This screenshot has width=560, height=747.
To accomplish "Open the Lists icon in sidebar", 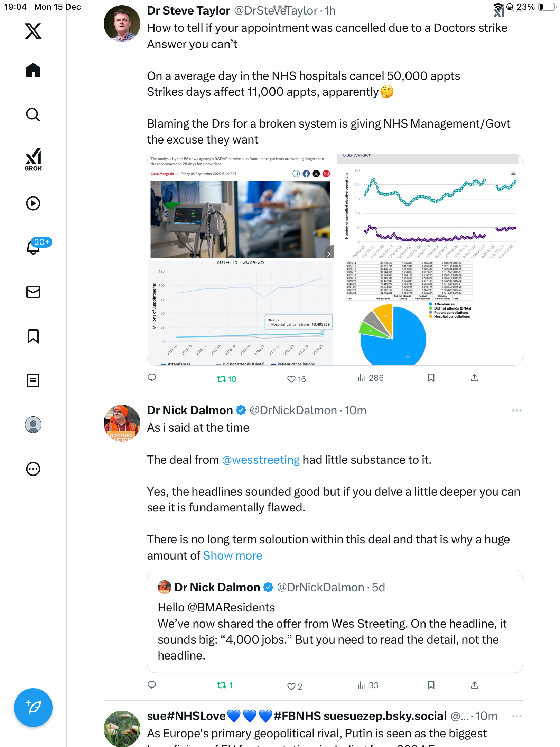I will (33, 380).
